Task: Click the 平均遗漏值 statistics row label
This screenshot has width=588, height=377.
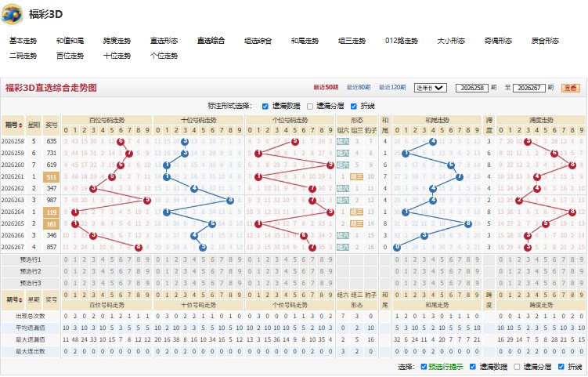Action: 31,328
